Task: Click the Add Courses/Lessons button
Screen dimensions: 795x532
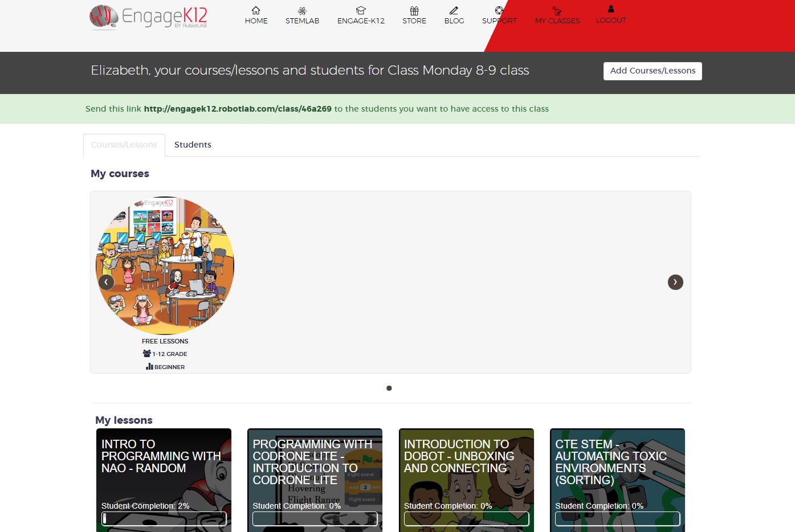Action: (x=653, y=71)
